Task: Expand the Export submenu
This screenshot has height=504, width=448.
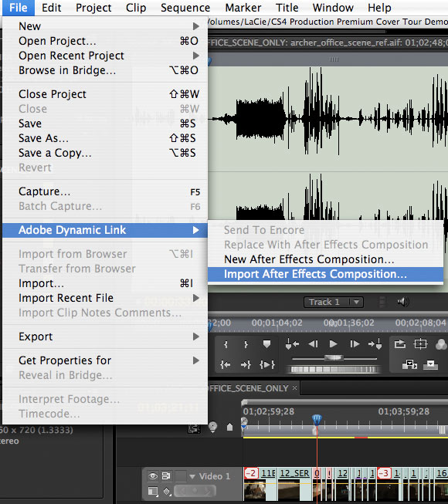Action: point(105,337)
